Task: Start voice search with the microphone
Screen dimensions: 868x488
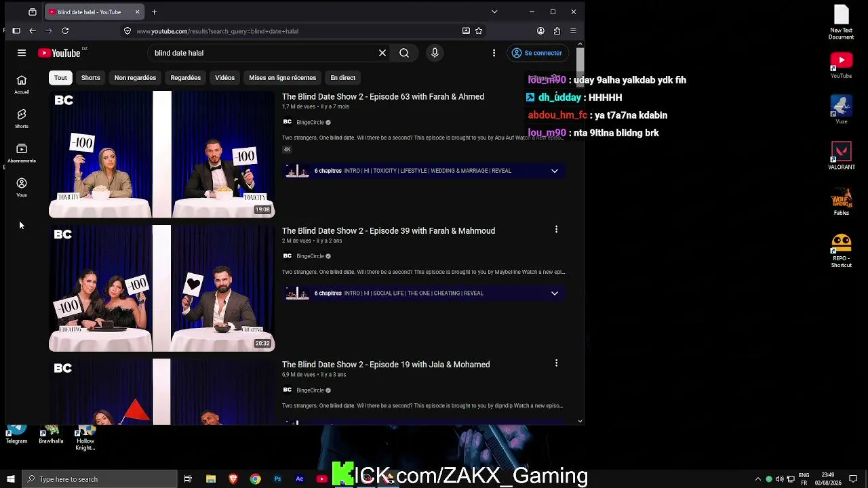Action: [435, 53]
